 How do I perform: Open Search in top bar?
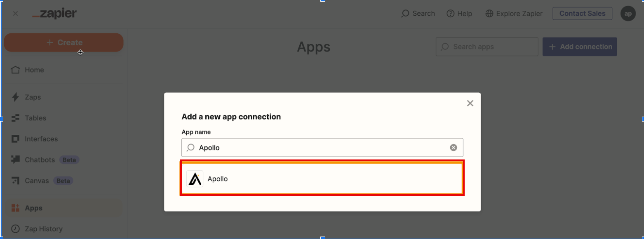[418, 14]
